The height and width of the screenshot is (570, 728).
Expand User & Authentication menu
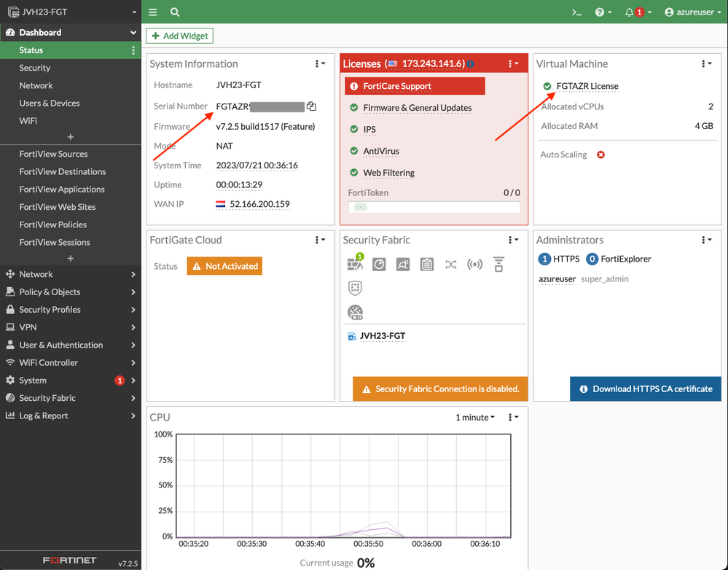pos(71,345)
